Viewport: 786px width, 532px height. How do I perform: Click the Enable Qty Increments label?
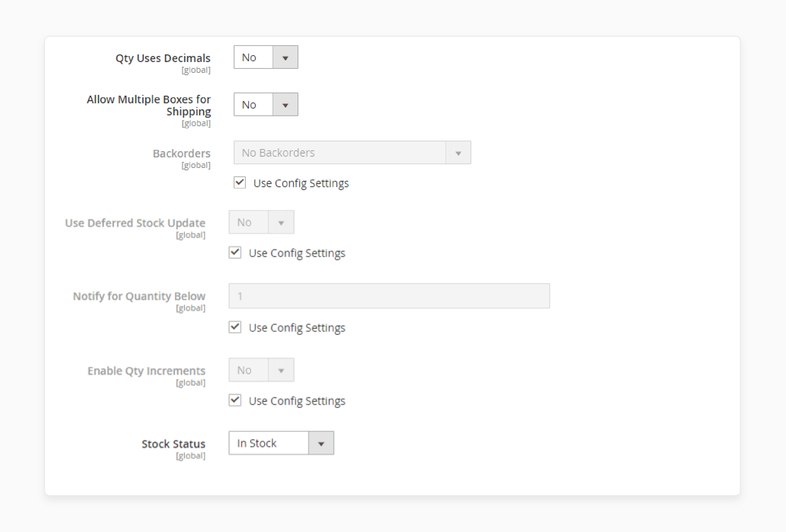pyautogui.click(x=146, y=371)
